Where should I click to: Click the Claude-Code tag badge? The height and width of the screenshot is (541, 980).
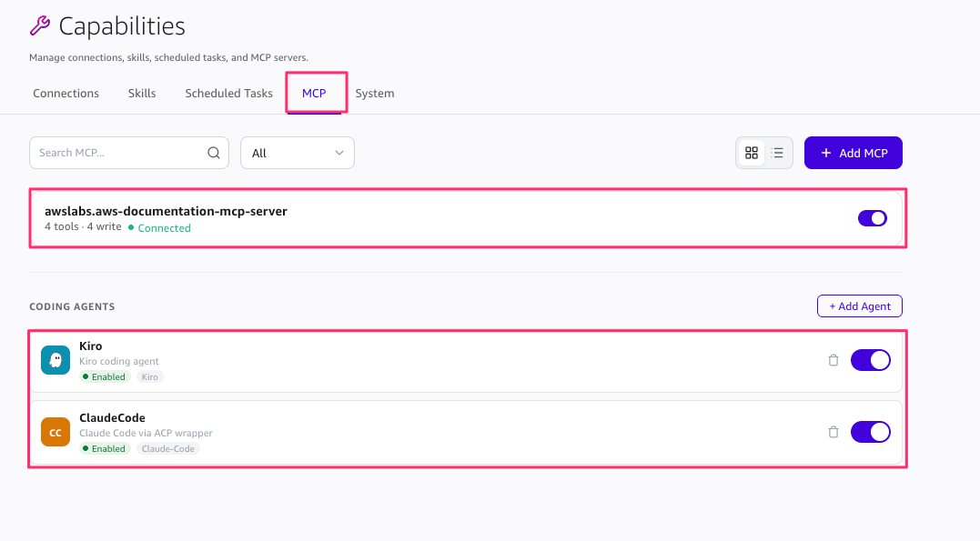coord(167,448)
